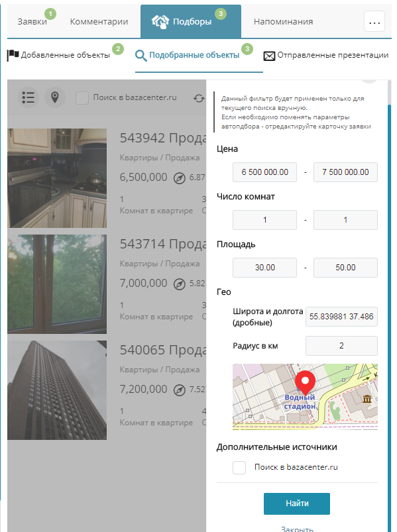This screenshot has width=397, height=532.
Task: Click the refresh arrows icon
Action: coord(199,99)
